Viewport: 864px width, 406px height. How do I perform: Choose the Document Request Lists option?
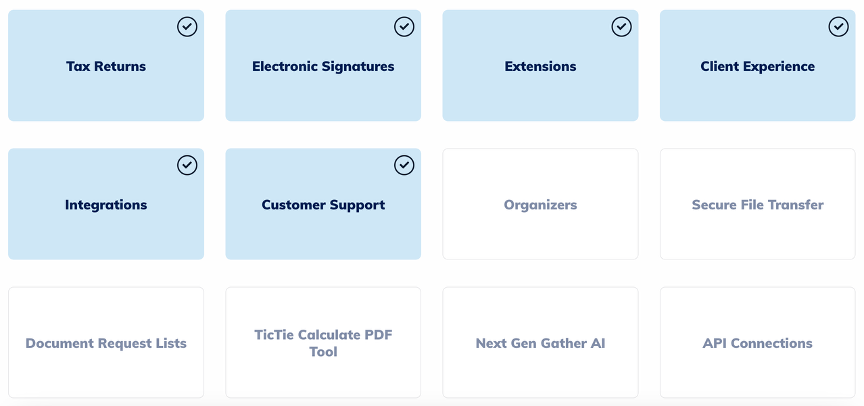click(x=106, y=342)
